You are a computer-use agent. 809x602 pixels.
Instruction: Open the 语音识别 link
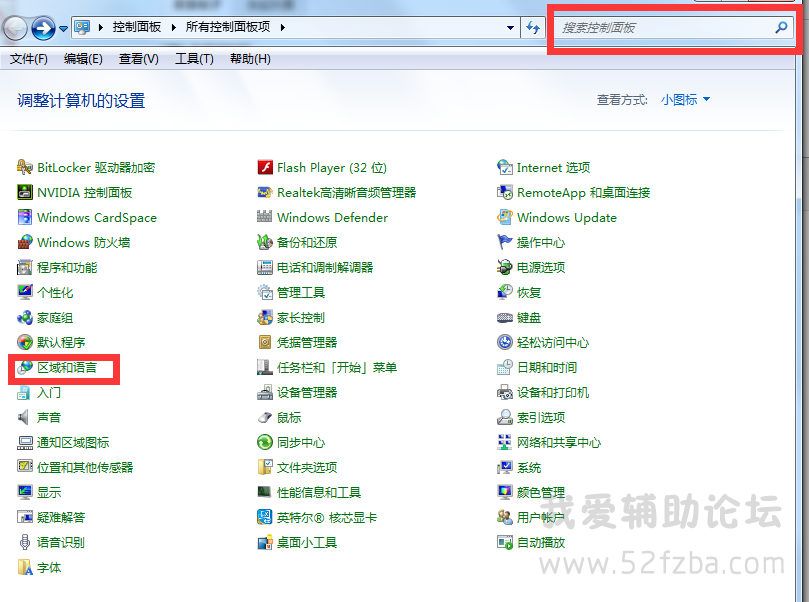61,543
